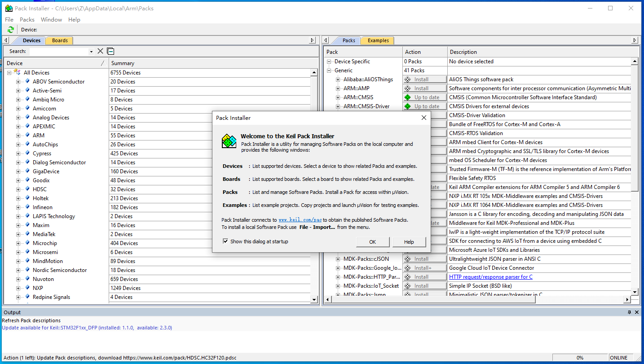
Task: Click right tab-scroll arrow of the Packs pane
Action: click(635, 40)
